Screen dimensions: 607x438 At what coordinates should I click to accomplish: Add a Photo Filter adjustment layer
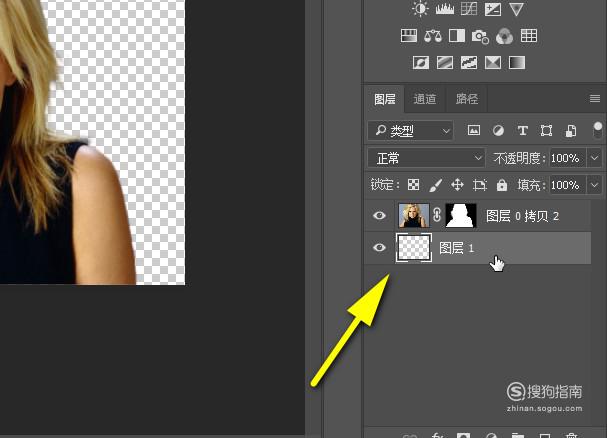tap(480, 37)
